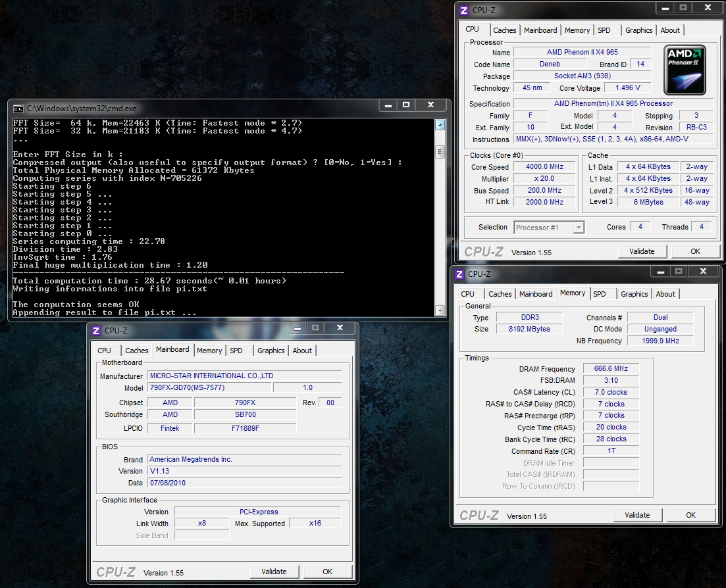
Task: Click the AMD Phenom II X4 965 name field
Action: [x=582, y=52]
